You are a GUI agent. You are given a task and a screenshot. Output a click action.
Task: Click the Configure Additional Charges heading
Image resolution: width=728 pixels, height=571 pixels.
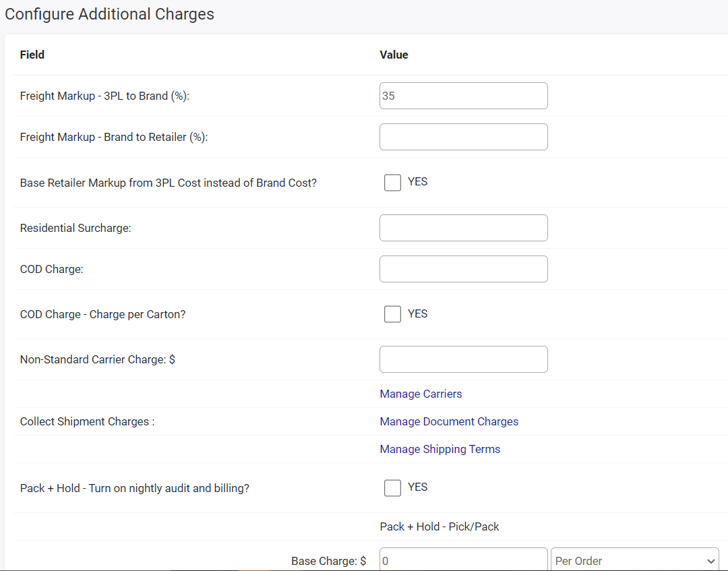tap(109, 14)
